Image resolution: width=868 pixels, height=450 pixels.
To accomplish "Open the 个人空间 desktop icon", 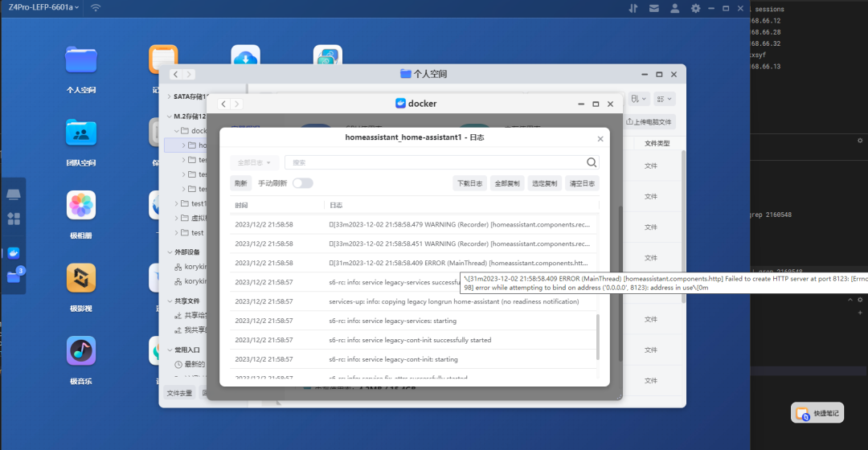I will [x=81, y=60].
